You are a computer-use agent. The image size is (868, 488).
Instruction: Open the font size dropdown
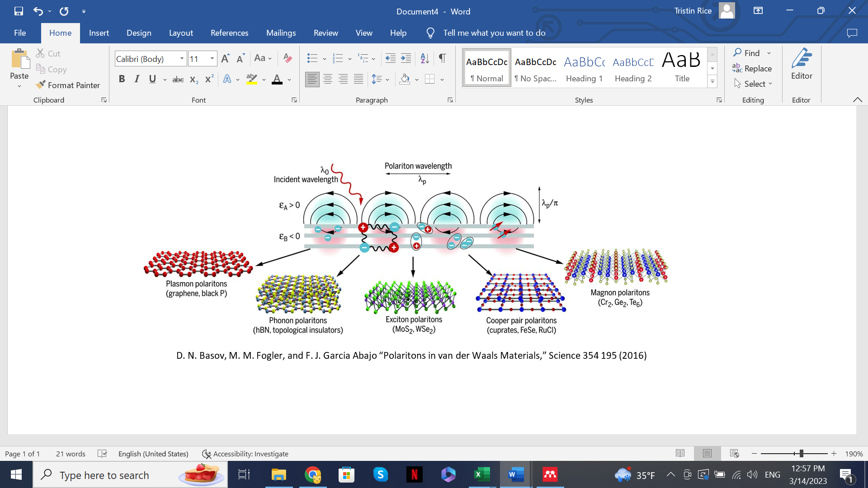click(212, 59)
